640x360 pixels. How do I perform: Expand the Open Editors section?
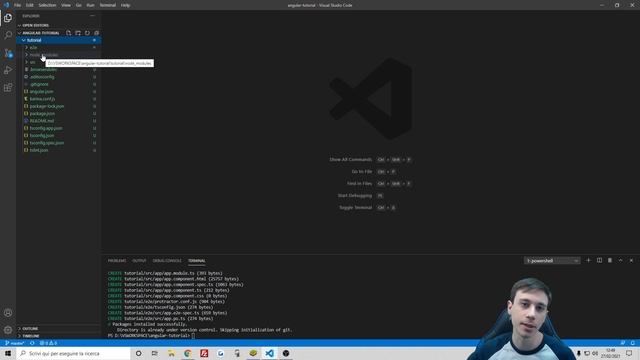pos(59,25)
